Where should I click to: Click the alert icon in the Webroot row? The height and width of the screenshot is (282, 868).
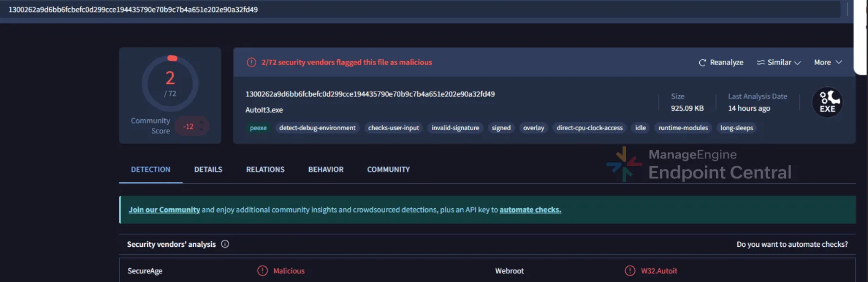point(630,271)
